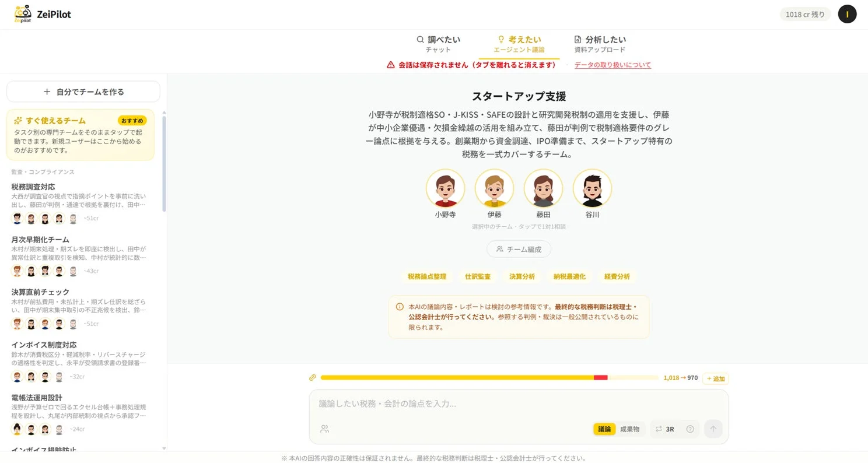Click the 監査・コンプライアンス section label
The height and width of the screenshot is (463, 868).
(43, 172)
